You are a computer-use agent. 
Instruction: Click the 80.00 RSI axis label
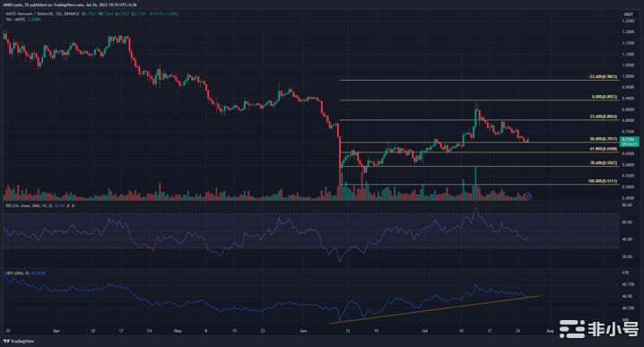(x=627, y=205)
